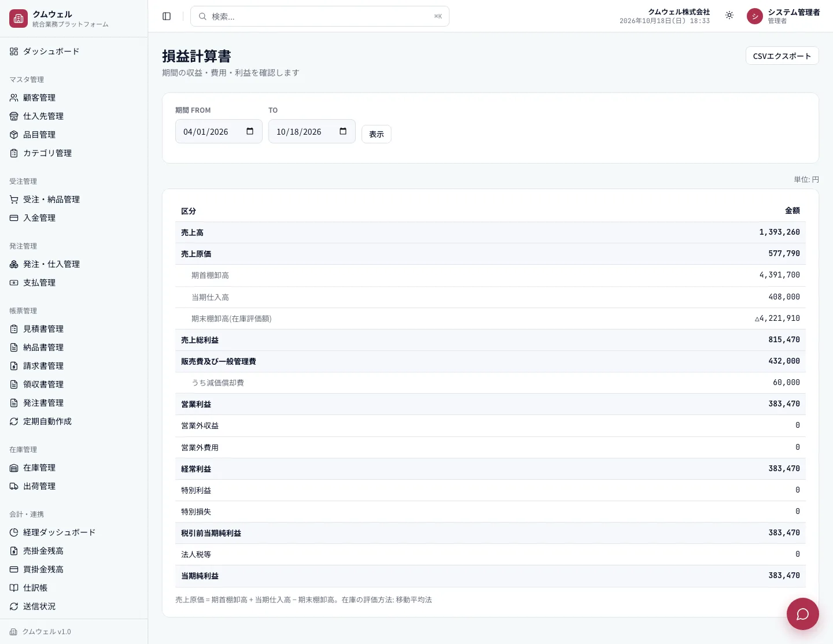Image resolution: width=833 pixels, height=644 pixels.
Task: Click the TO date field
Action: pyautogui.click(x=312, y=131)
